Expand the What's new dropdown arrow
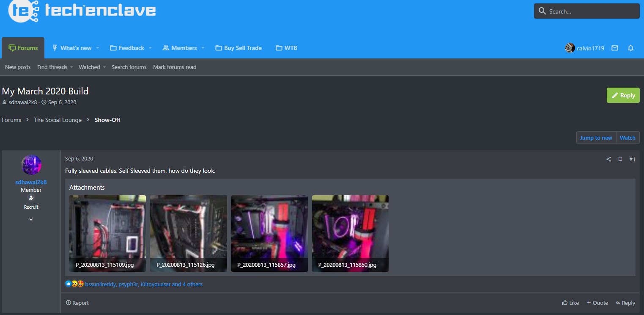 [x=98, y=48]
